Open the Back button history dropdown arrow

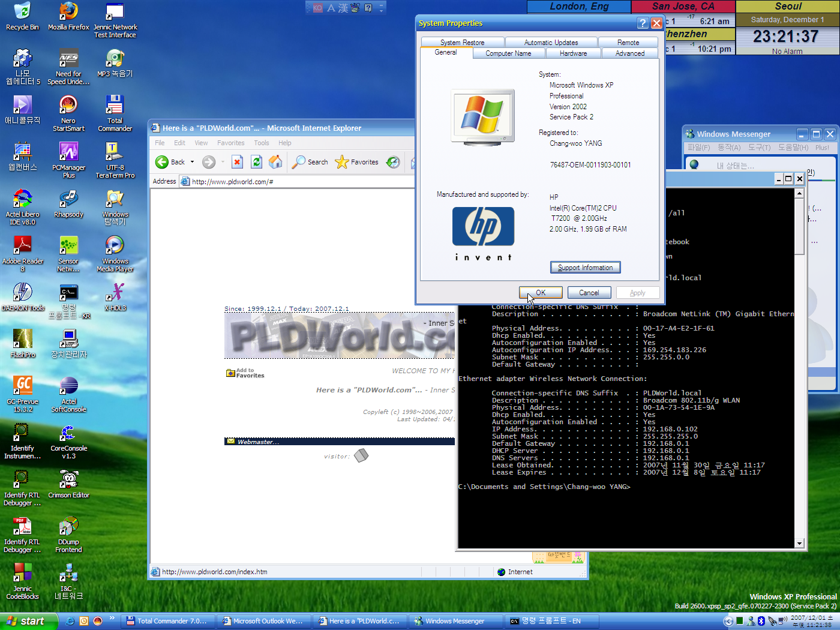[x=192, y=162]
